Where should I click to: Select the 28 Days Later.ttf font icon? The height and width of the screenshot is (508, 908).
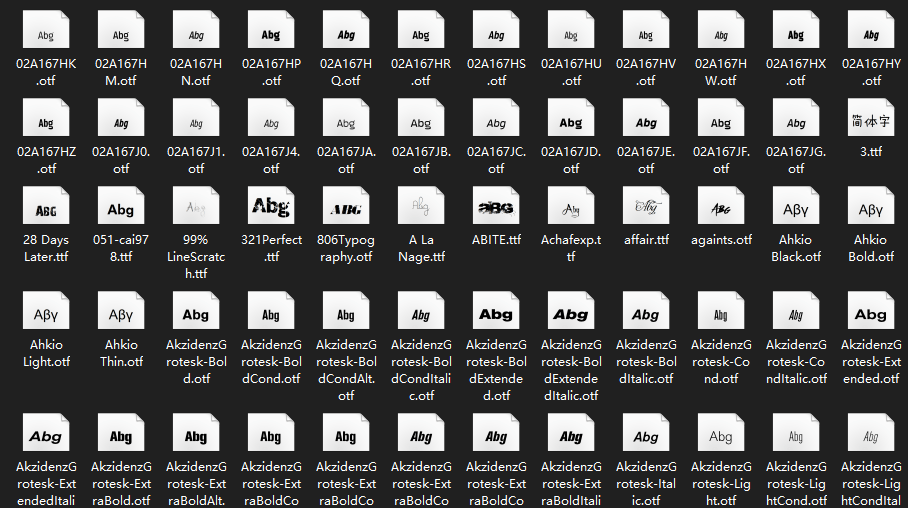46,207
